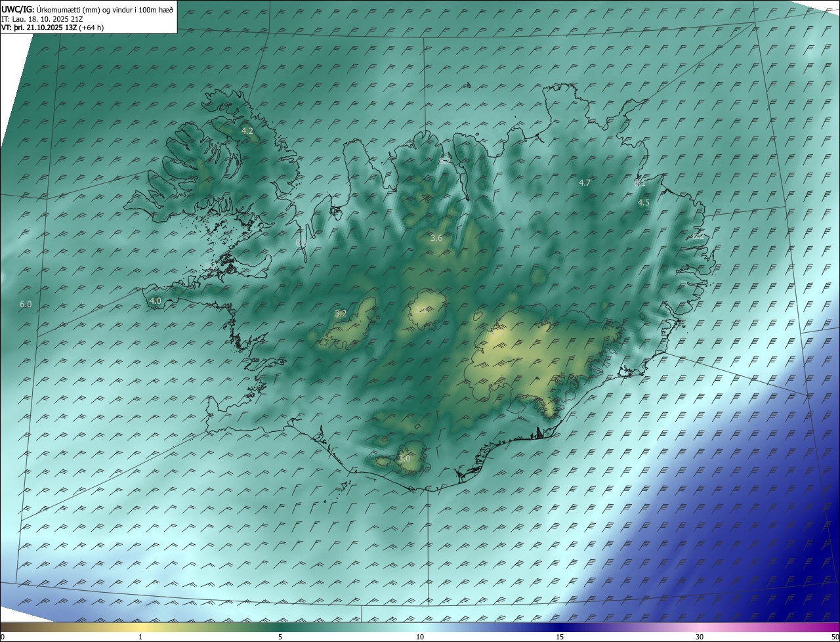Click the valid time "VT: þri. 21.10.2025 13Z"
The width and height of the screenshot is (840, 642).
click(x=39, y=28)
